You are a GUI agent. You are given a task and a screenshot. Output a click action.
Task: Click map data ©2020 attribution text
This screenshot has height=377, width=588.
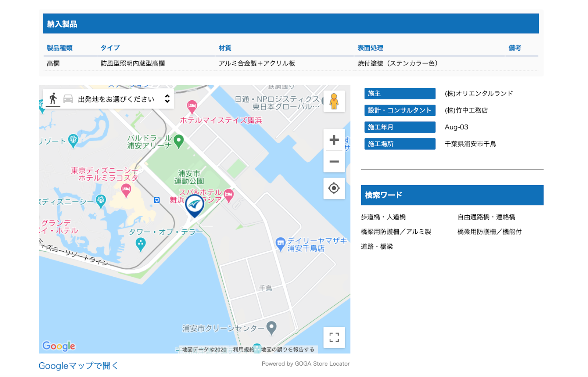point(204,349)
